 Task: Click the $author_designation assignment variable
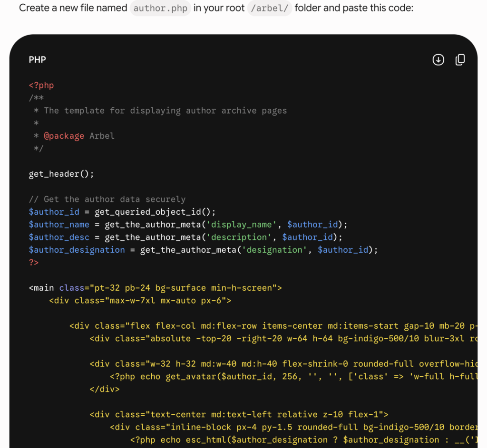(77, 250)
